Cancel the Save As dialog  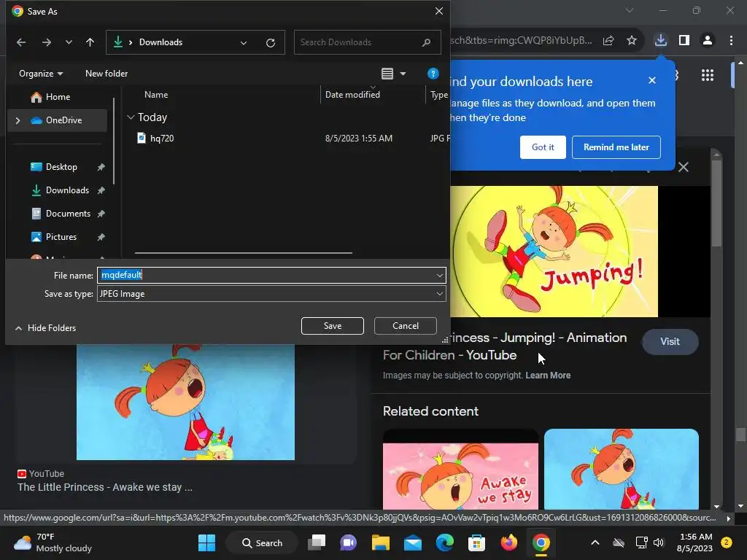tap(406, 326)
